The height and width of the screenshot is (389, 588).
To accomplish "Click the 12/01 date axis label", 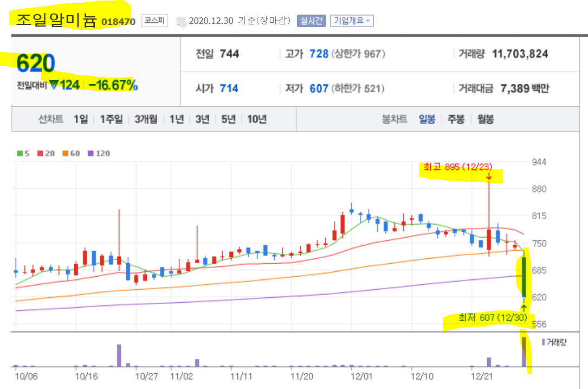I will [361, 376].
